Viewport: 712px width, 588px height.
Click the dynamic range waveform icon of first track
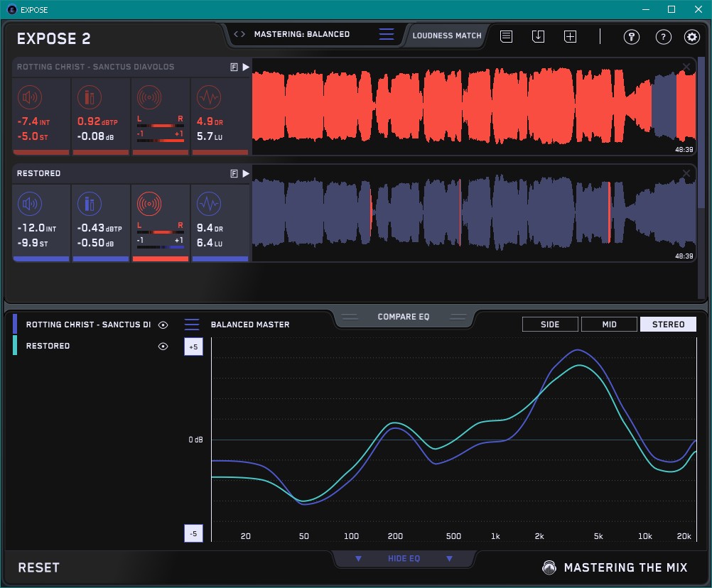[207, 97]
